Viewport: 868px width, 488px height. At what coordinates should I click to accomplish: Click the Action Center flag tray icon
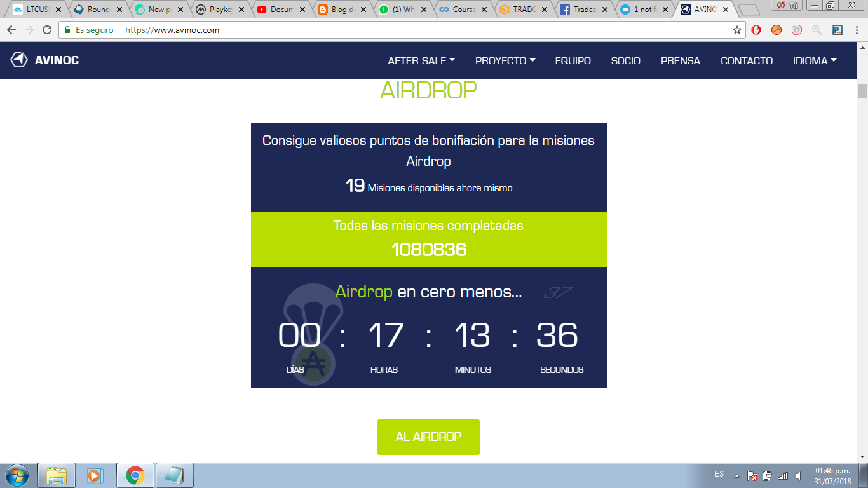coord(752,475)
